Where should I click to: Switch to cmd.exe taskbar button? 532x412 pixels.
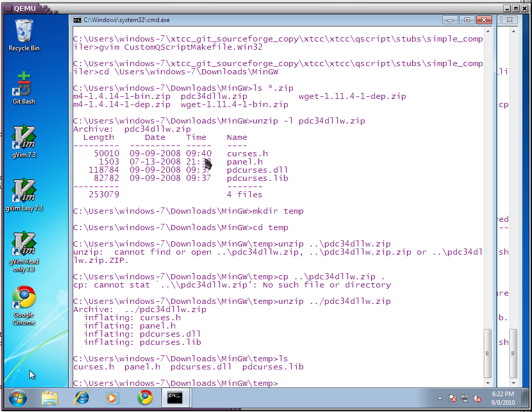coord(176,398)
